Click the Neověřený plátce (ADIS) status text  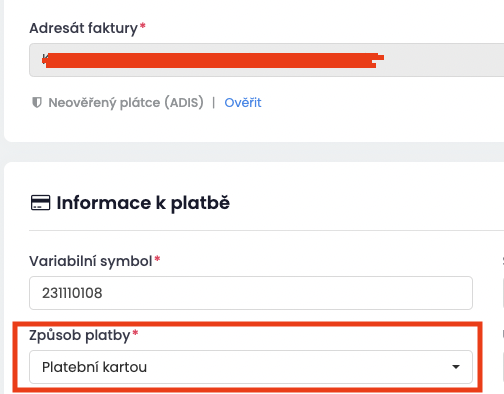126,103
